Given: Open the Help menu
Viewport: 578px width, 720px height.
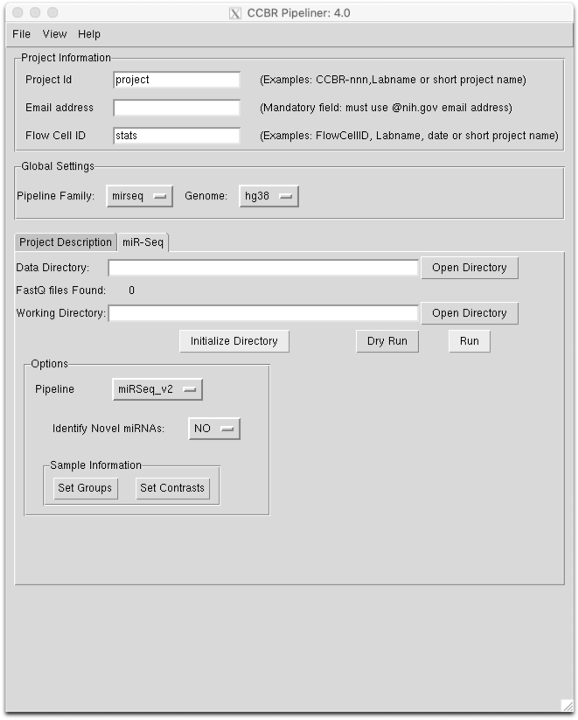Looking at the screenshot, I should click(89, 34).
